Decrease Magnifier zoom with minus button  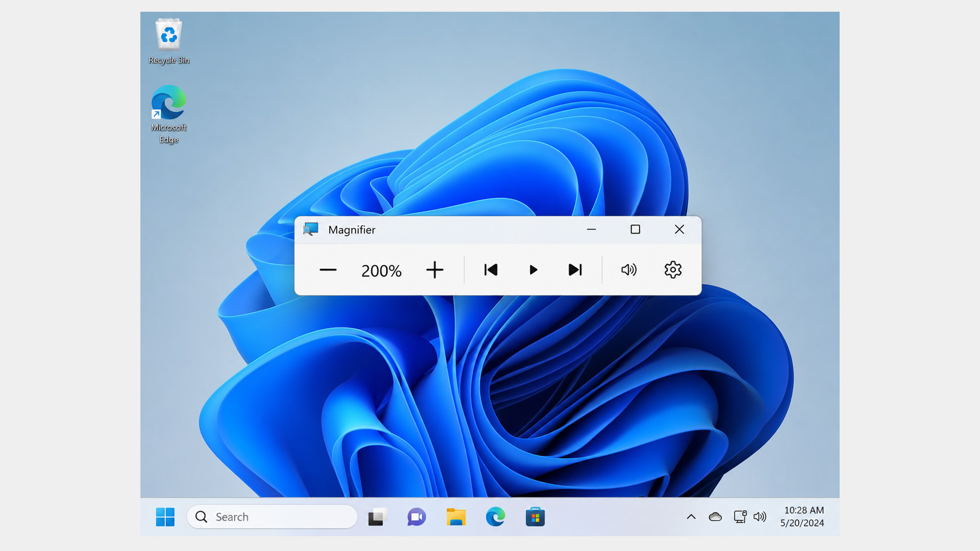click(328, 270)
